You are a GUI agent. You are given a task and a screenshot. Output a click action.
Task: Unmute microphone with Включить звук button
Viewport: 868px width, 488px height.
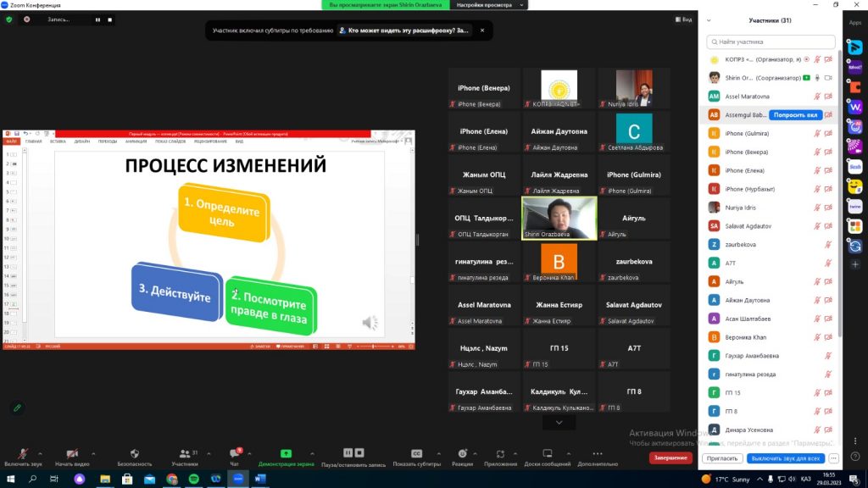(x=22, y=454)
